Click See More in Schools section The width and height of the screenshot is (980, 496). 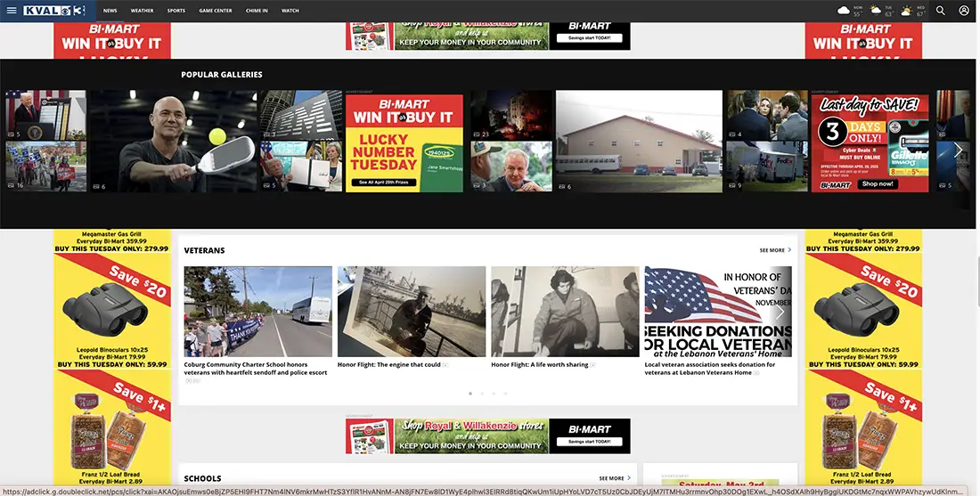pos(615,478)
